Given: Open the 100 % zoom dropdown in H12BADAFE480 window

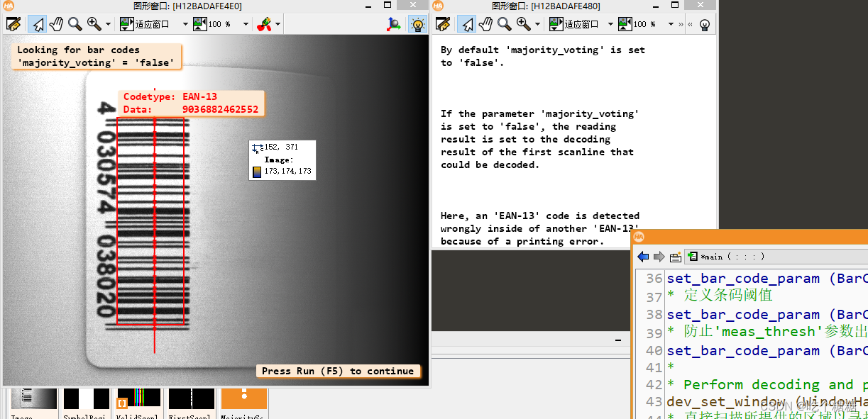Looking at the screenshot, I should click(x=671, y=24).
